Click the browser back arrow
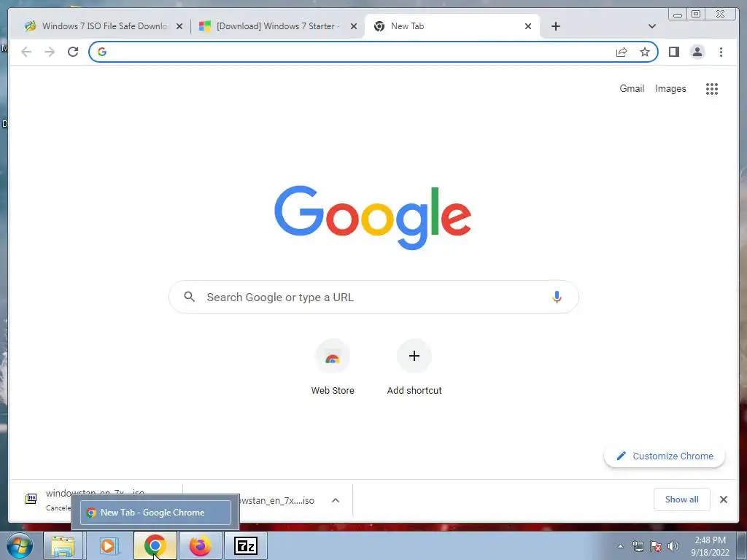Image resolution: width=747 pixels, height=560 pixels. click(x=26, y=52)
